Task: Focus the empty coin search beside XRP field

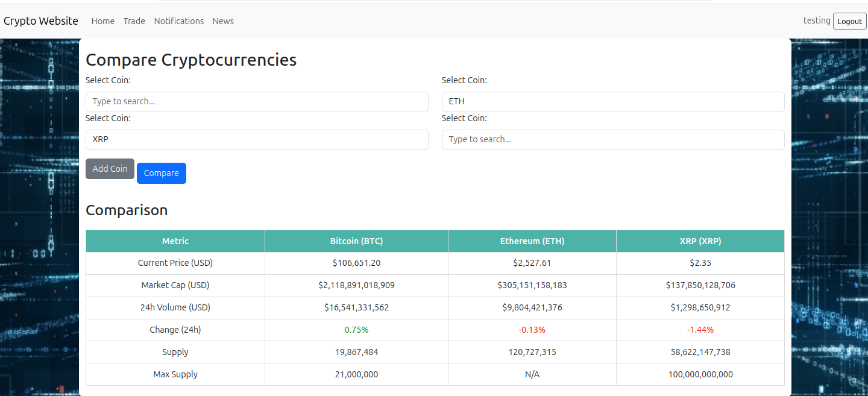Action: 612,140
